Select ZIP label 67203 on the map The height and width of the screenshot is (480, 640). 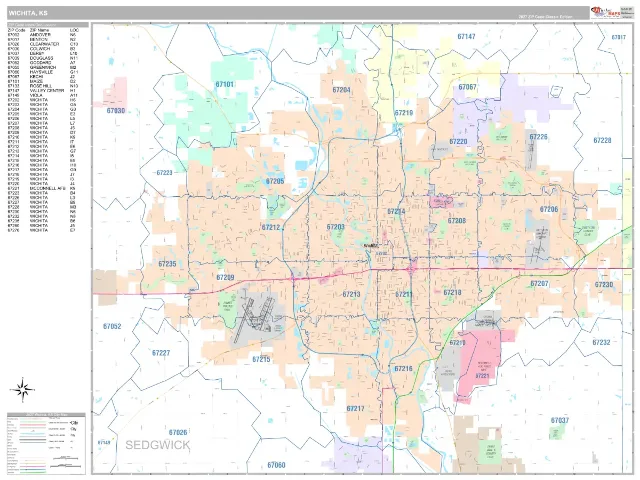(x=336, y=227)
